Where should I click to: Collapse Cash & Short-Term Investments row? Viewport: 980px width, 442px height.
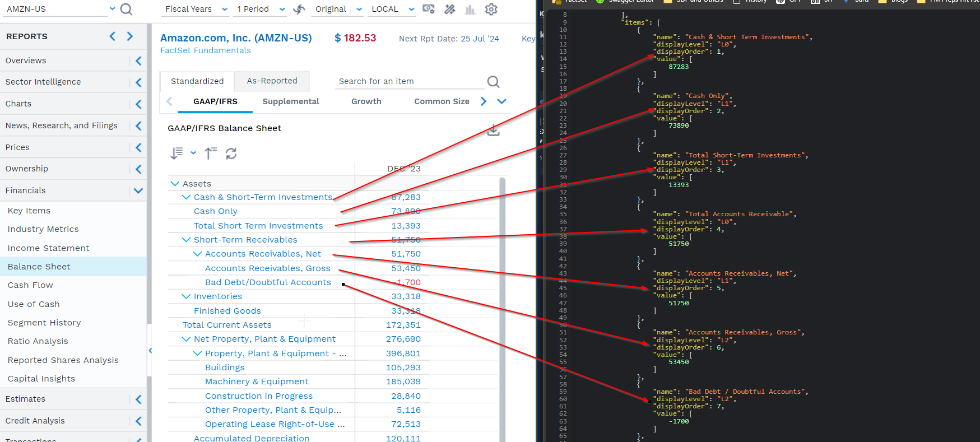[186, 197]
